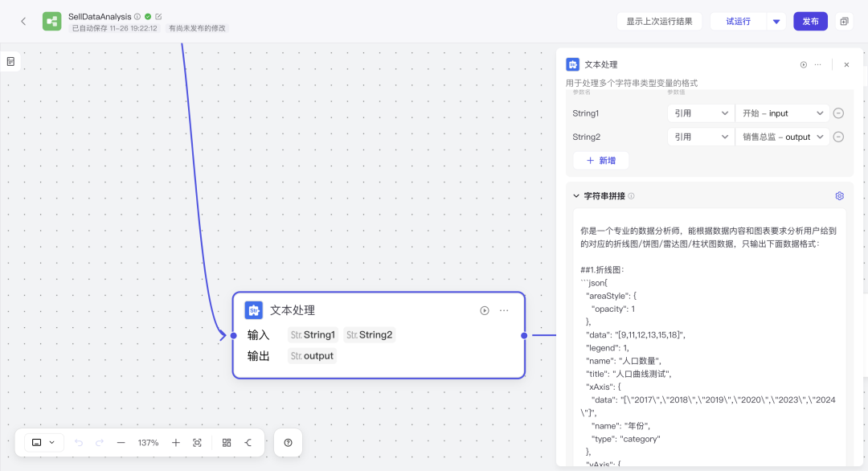Screen dimensions: 868x471
Task: Open the node list panel icon
Action: pyautogui.click(x=11, y=61)
